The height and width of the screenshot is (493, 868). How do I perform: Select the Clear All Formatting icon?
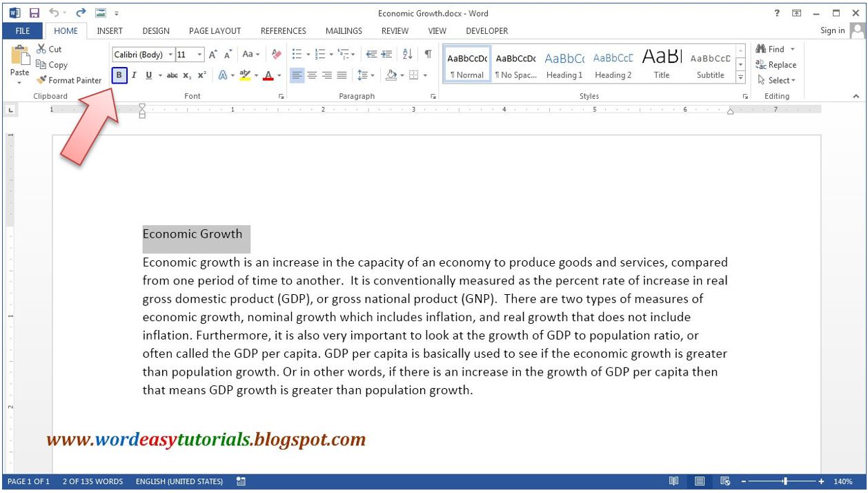[275, 54]
